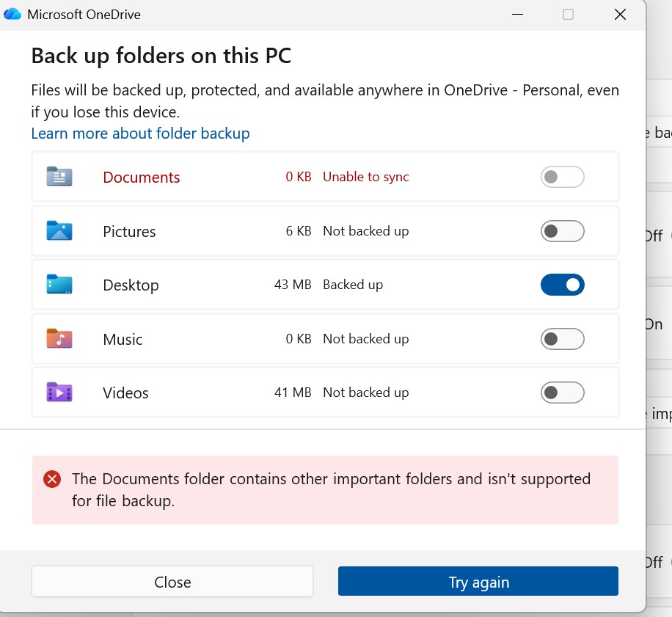Viewport: 672px width, 617px height.
Task: Click the Videos folder icon
Action: pos(59,392)
